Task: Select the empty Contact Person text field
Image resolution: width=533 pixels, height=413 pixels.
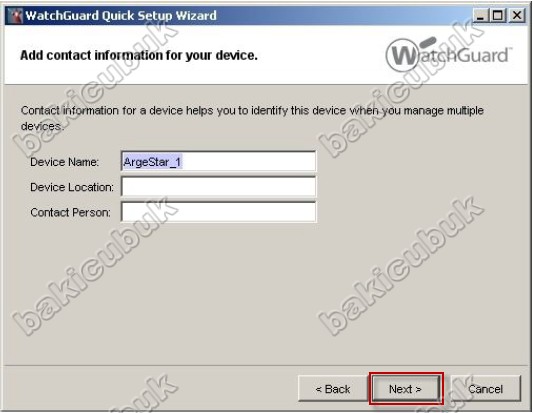Action: 218,212
